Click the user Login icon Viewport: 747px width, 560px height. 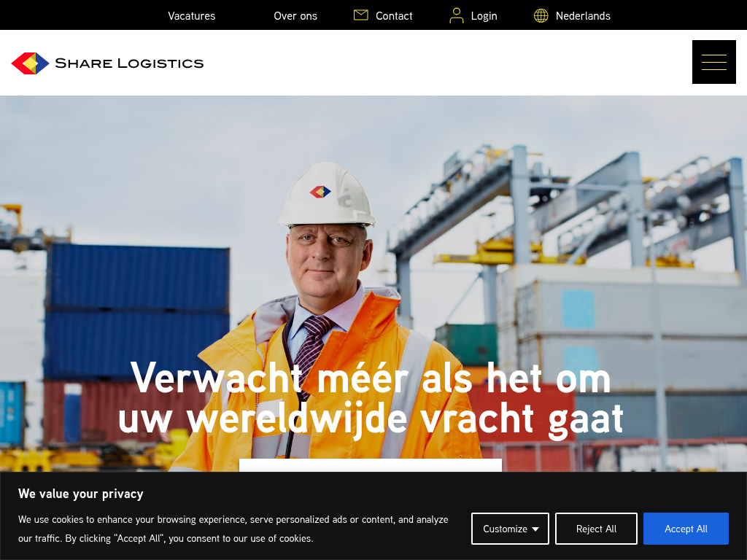[x=457, y=15]
